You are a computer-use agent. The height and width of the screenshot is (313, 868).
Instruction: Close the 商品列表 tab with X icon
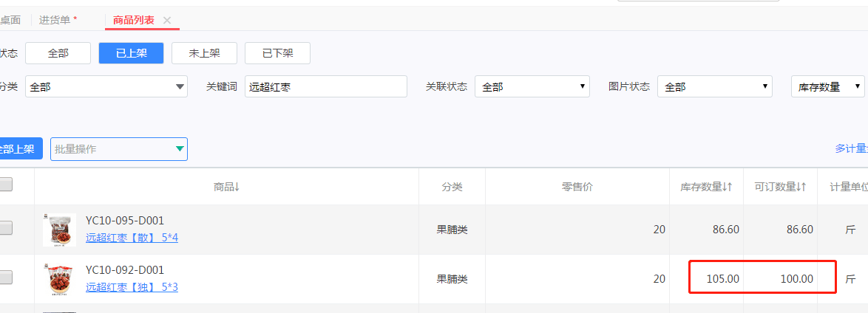pyautogui.click(x=167, y=21)
